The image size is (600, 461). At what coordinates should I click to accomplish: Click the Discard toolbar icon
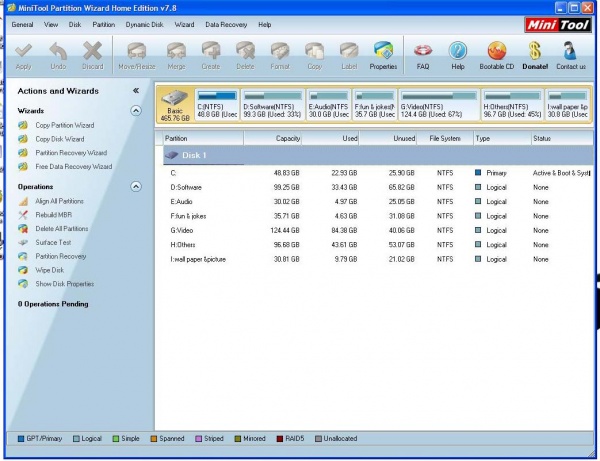[92, 51]
